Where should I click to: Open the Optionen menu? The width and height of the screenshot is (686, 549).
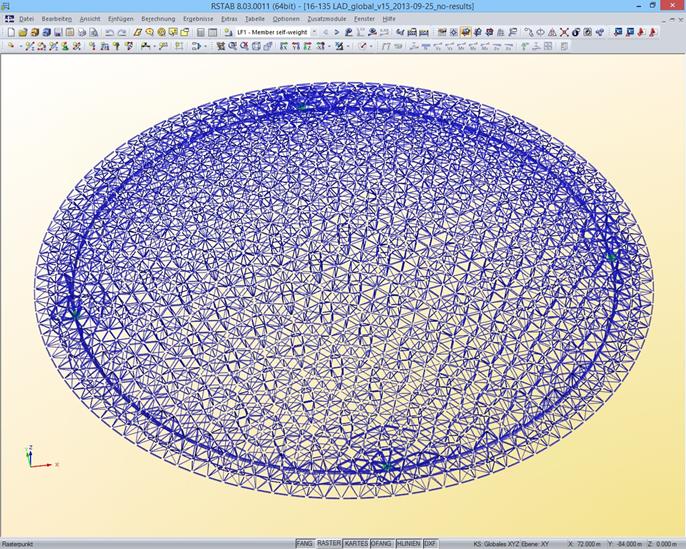coord(286,19)
